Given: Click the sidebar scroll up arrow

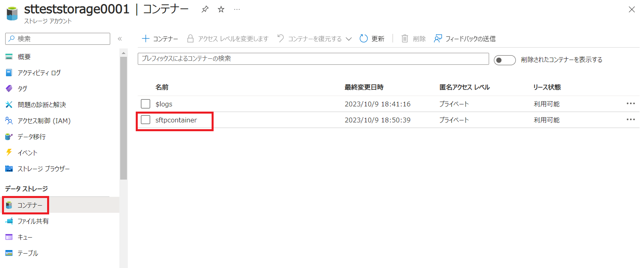Looking at the screenshot, I should coord(123,53).
